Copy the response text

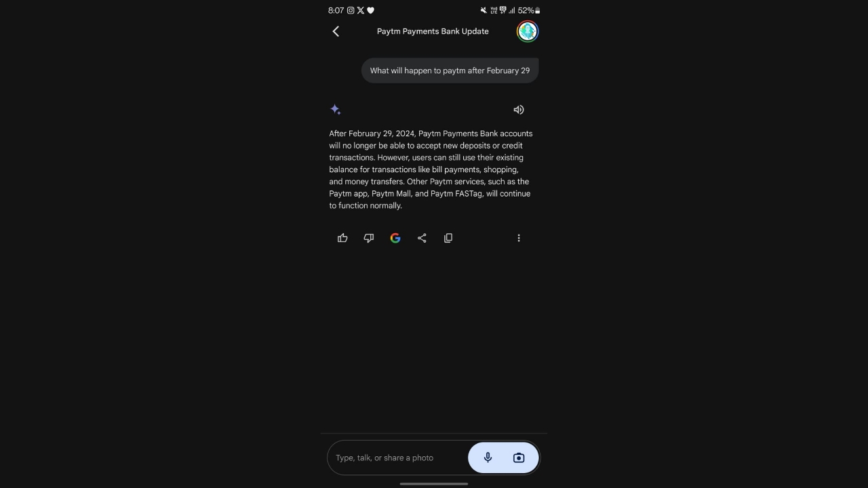click(448, 238)
